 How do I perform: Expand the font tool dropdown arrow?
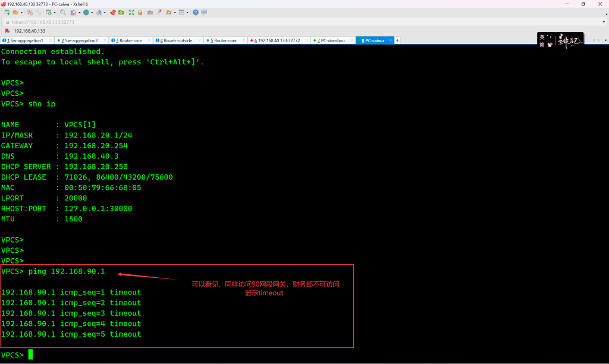105,12
